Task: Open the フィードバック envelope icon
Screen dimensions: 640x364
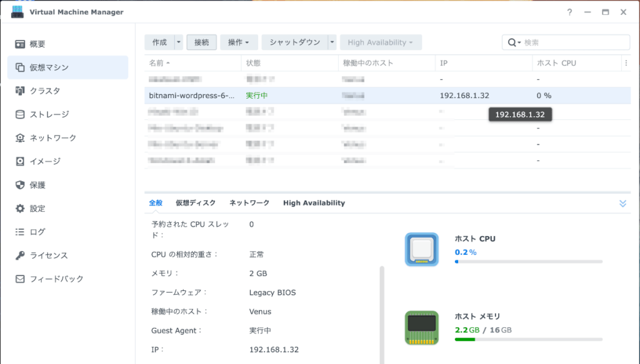Action: (19, 279)
